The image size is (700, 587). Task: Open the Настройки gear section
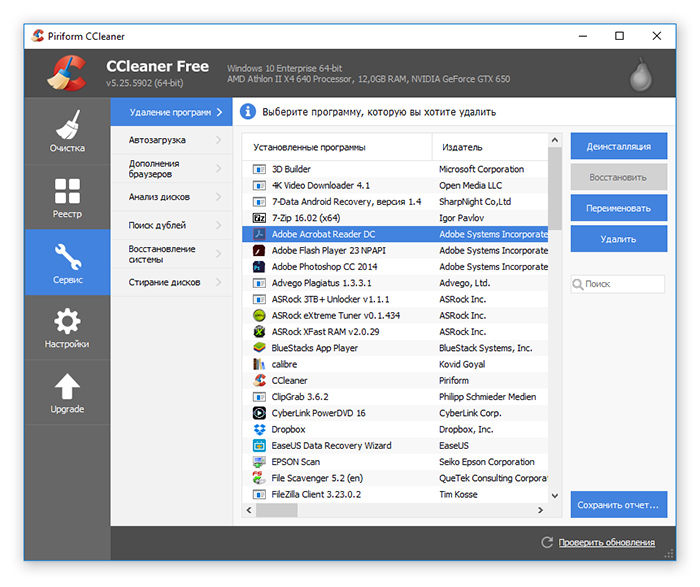[67, 328]
